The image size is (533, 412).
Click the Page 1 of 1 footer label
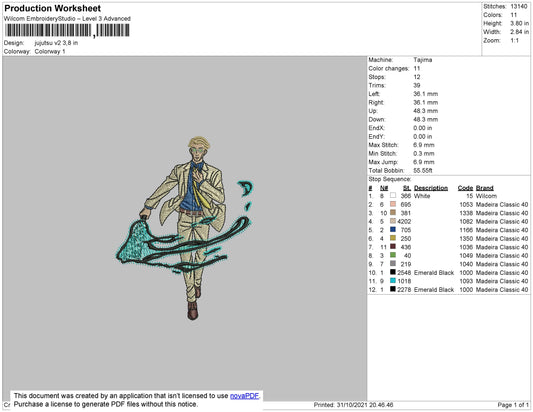[x=513, y=405]
